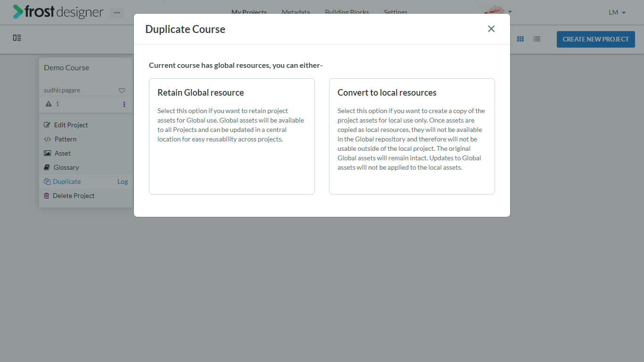This screenshot has height=362, width=644.
Task: Switch to grid view of projects
Action: pos(520,39)
